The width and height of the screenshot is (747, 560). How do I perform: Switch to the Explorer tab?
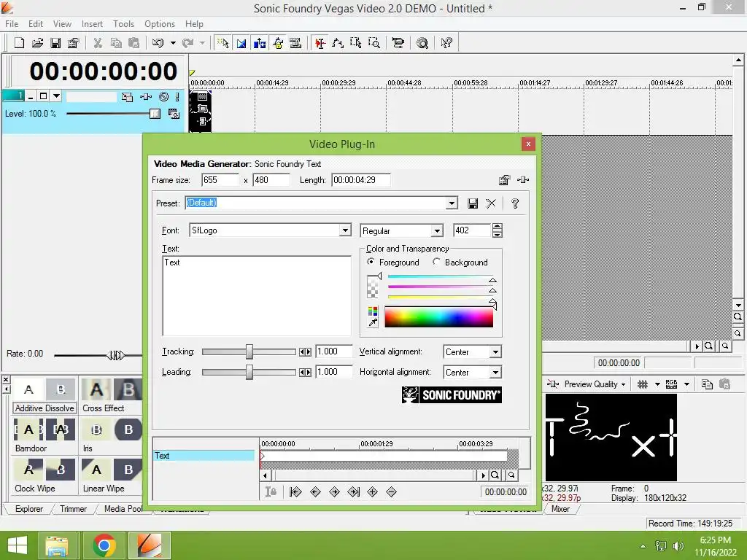(29, 508)
